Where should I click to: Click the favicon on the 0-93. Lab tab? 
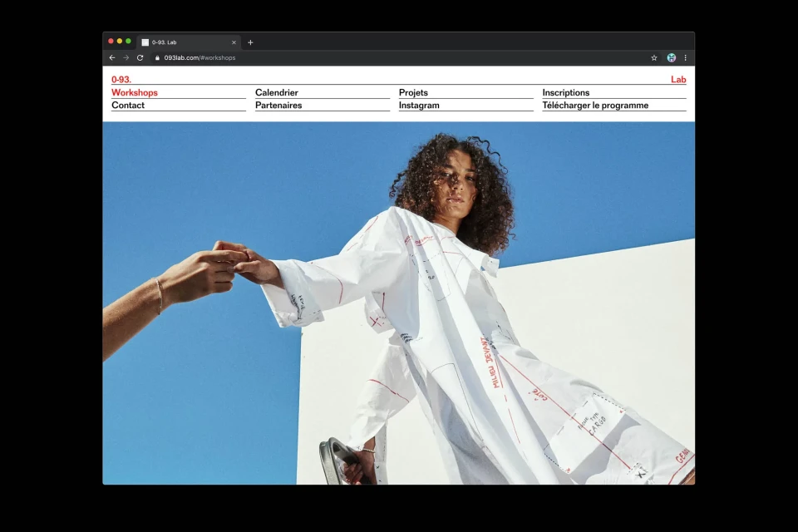(x=145, y=41)
